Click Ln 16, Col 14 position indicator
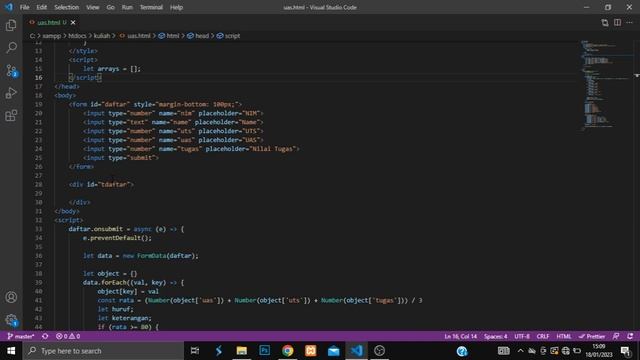Image resolution: width=640 pixels, height=360 pixels. click(460, 336)
